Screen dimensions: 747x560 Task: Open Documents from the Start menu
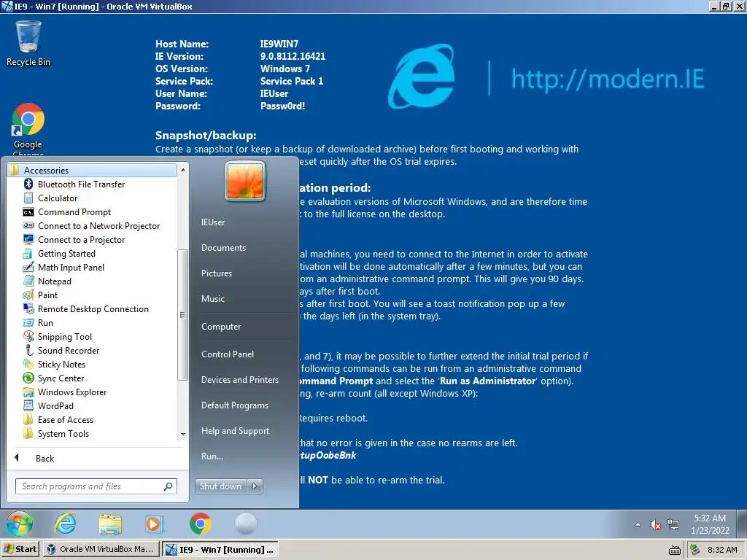click(223, 248)
